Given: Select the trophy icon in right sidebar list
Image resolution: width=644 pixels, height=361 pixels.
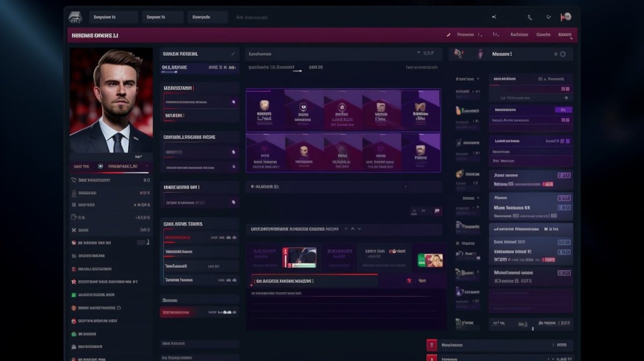Looking at the screenshot, I should coord(458,111).
